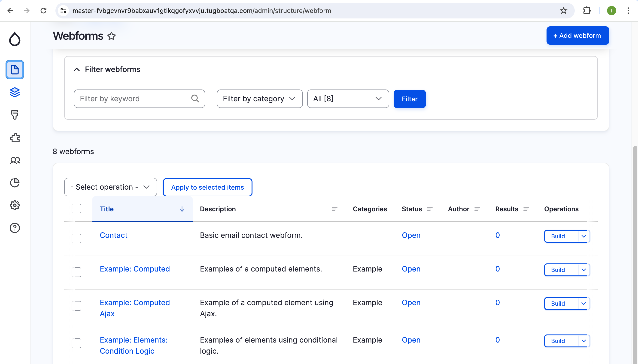This screenshot has height=364, width=638.
Task: Sort the table by the Title column
Action: coord(107,209)
